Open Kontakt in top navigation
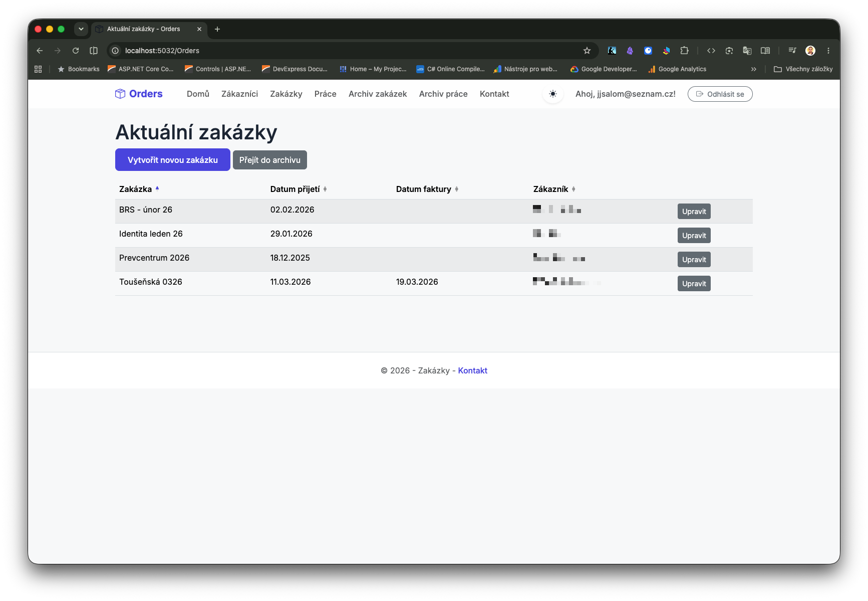This screenshot has height=601, width=868. click(494, 94)
